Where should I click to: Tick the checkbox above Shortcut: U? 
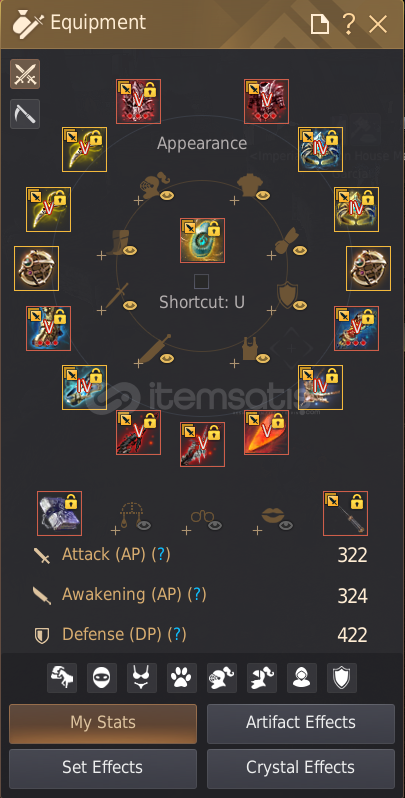pyautogui.click(x=201, y=281)
